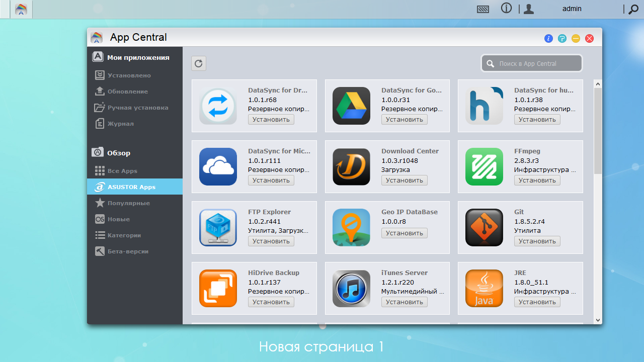Click the Поиск в App Central search field
This screenshot has height=362, width=644.
[x=532, y=63]
